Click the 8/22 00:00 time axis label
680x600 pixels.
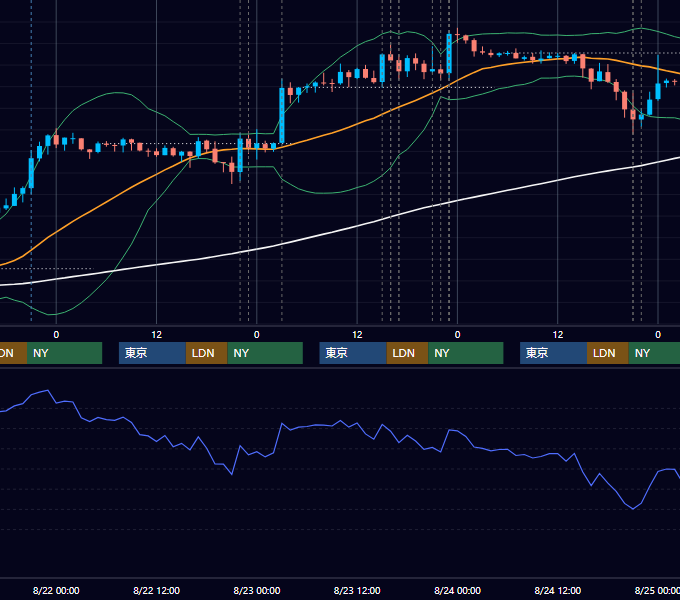[56, 590]
